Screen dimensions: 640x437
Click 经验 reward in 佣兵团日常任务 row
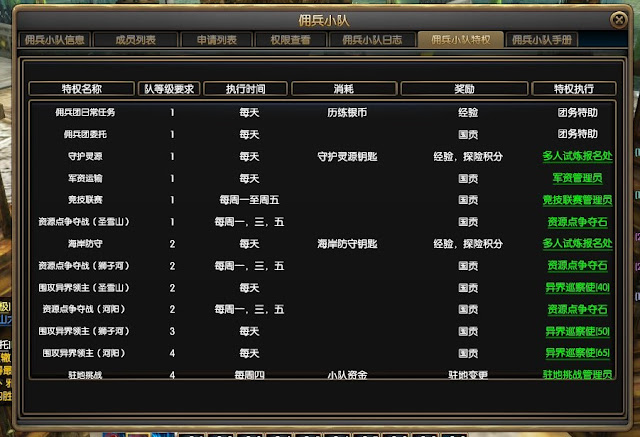[468, 112]
